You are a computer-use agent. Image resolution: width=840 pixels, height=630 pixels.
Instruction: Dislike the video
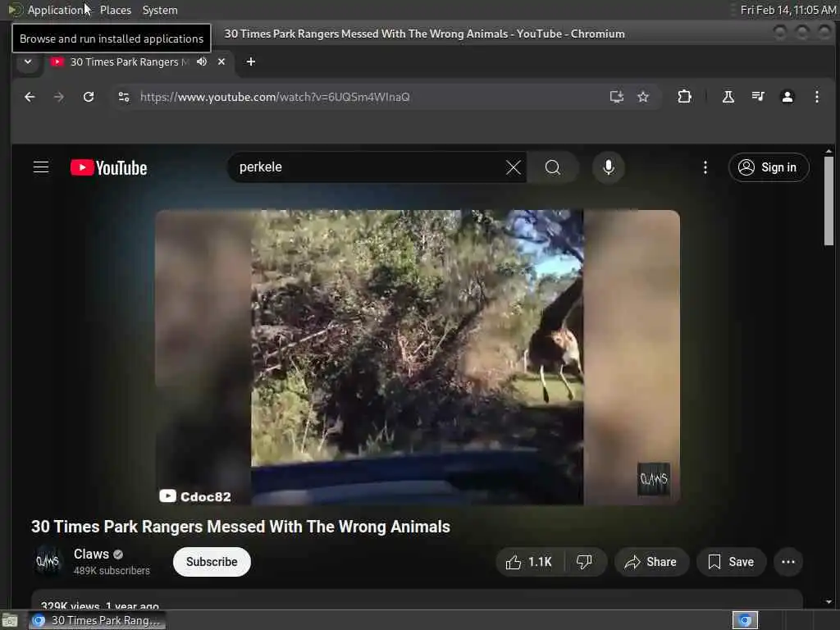[x=584, y=562]
